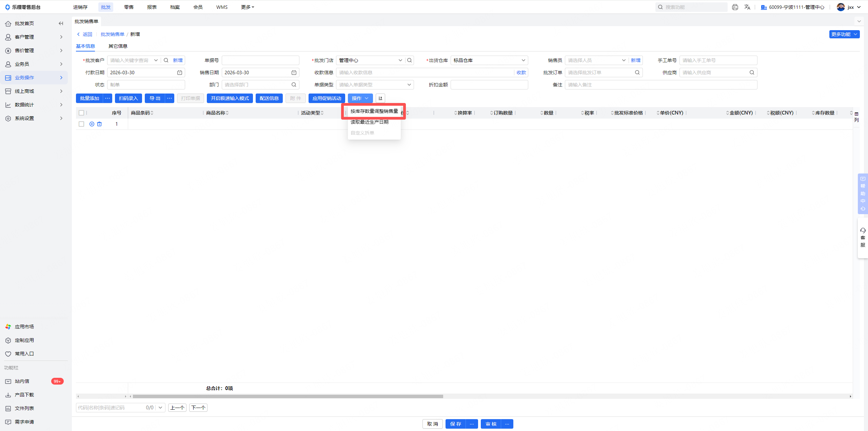Check the row 1 checkbox
Image resolution: width=868 pixels, height=431 pixels.
[81, 124]
